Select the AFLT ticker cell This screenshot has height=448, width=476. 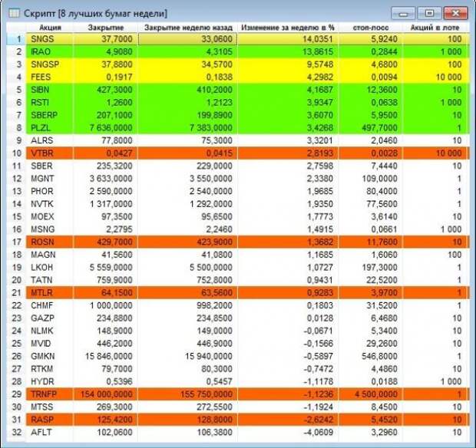tap(50, 433)
